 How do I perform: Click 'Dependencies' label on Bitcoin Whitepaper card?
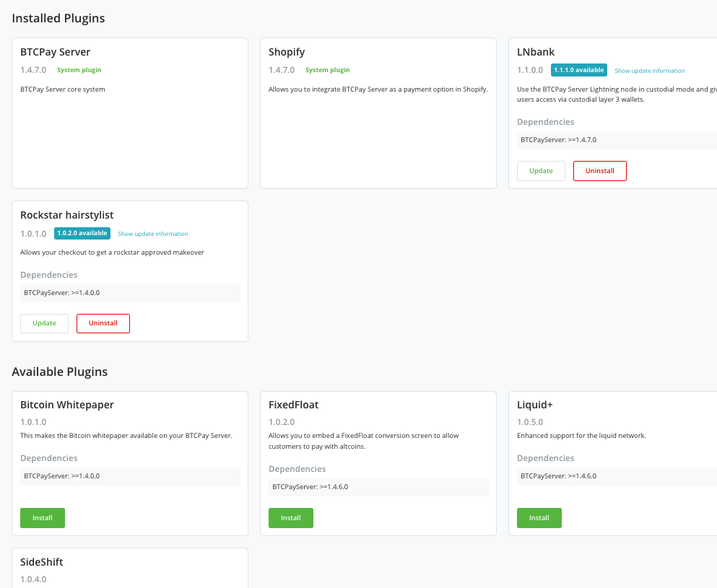point(49,458)
